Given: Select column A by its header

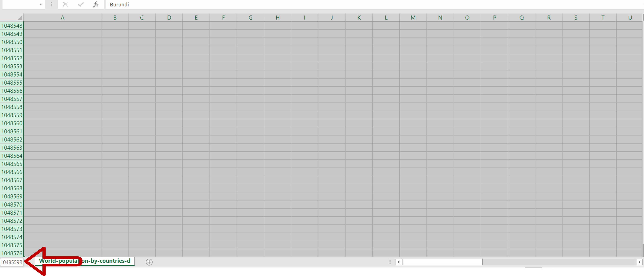Looking at the screenshot, I should click(x=63, y=17).
